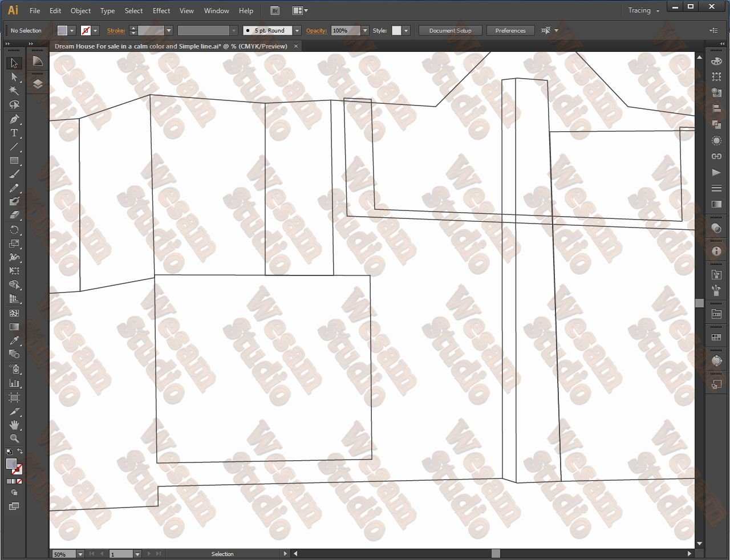Pick the Pencil tool
Image resolution: width=730 pixels, height=560 pixels.
coord(14,188)
